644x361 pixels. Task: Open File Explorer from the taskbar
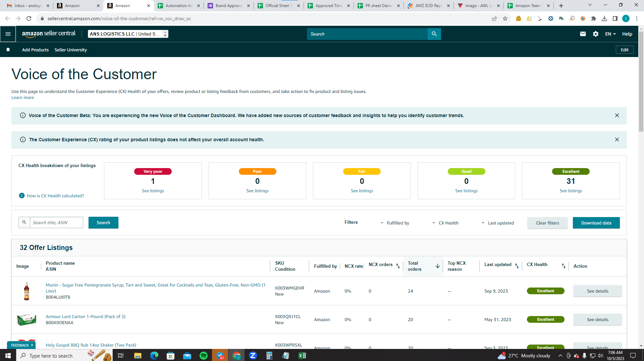tap(138, 356)
